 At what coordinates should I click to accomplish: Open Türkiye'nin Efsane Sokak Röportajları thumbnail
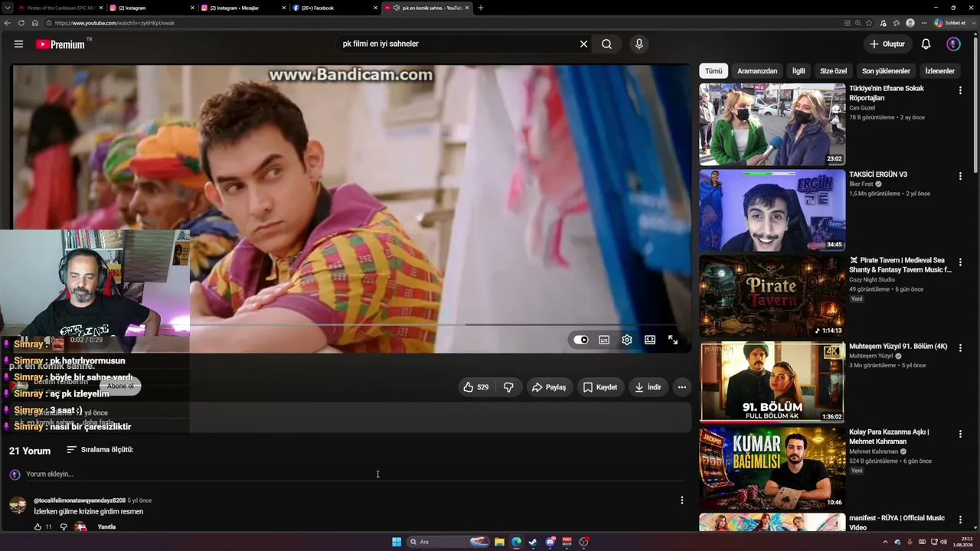coord(772,124)
